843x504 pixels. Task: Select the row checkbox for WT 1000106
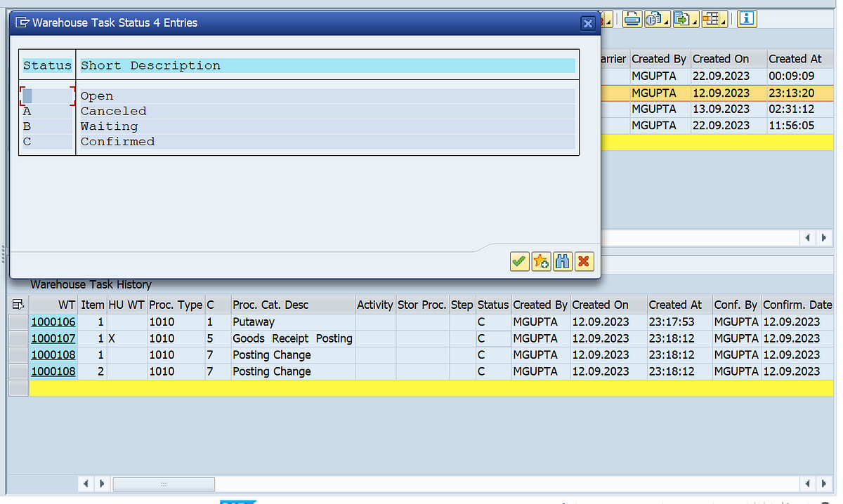tap(18, 321)
